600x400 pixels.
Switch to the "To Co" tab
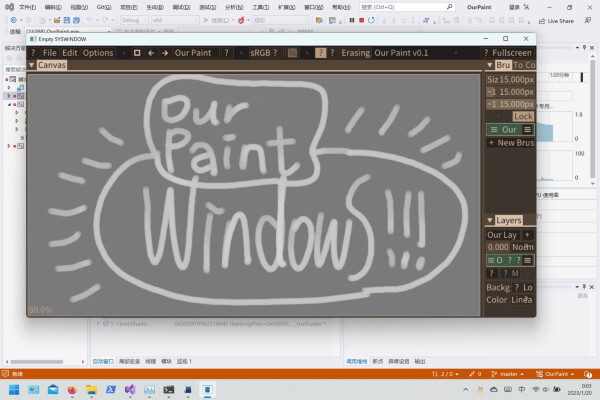(x=524, y=65)
